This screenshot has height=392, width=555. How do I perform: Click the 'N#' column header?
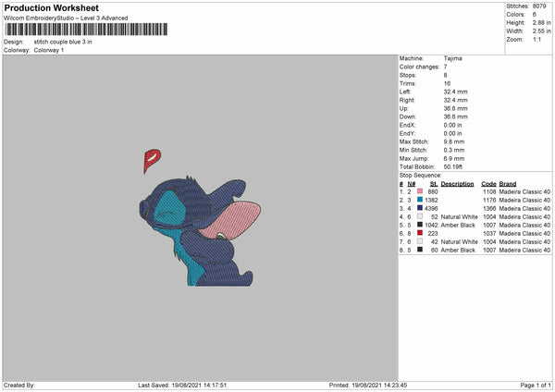click(412, 184)
